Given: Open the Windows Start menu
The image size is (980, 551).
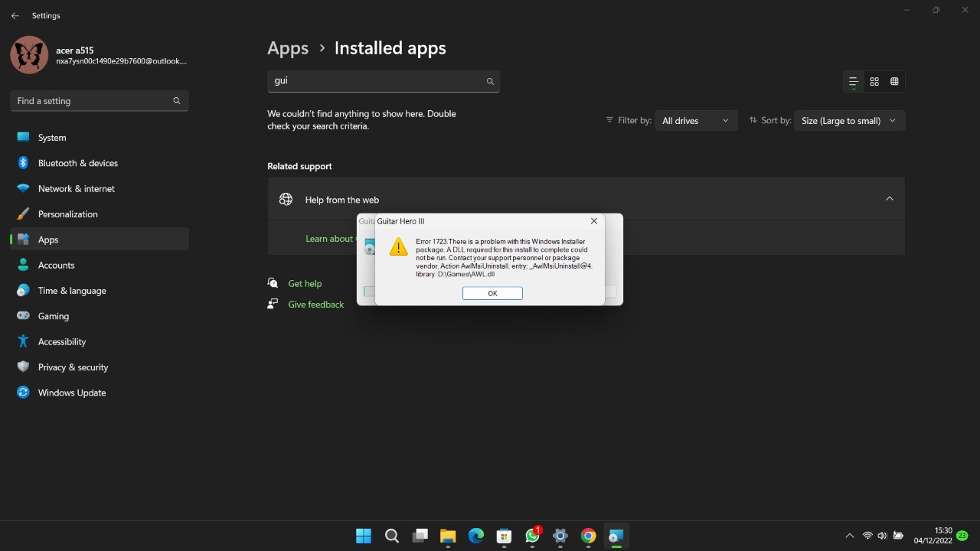Looking at the screenshot, I should tap(364, 536).
